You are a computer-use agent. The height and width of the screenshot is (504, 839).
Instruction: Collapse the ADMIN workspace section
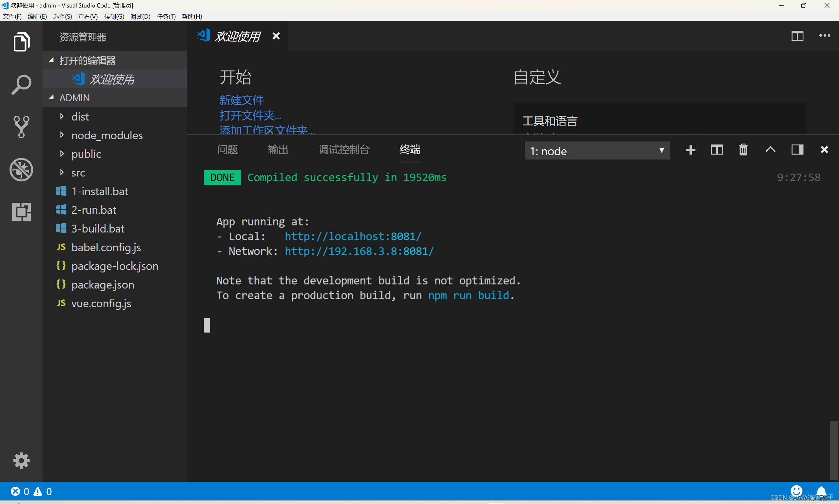coord(114,98)
